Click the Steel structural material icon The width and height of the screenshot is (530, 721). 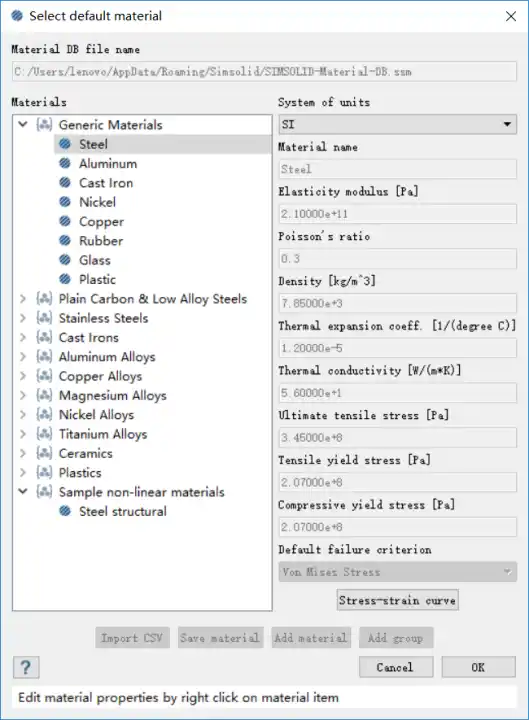tap(65, 511)
